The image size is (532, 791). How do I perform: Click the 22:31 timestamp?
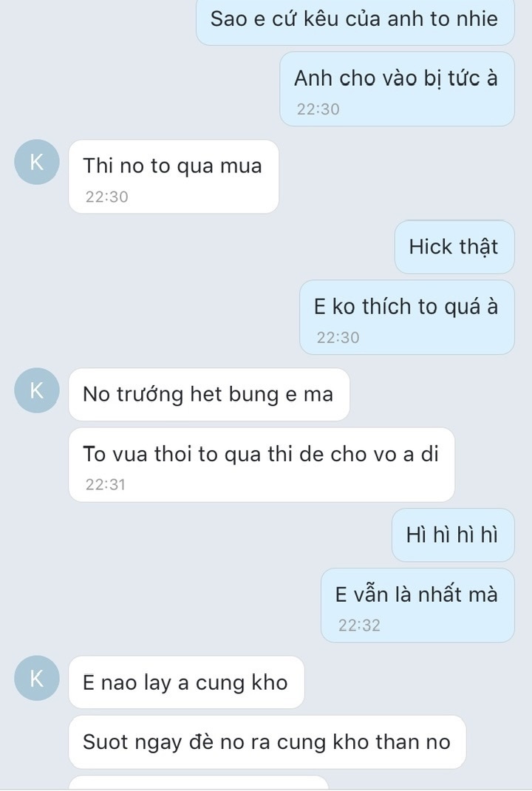click(x=106, y=484)
